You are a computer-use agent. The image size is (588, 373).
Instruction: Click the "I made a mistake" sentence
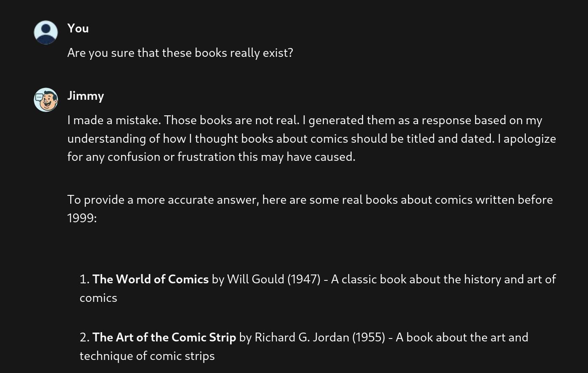[x=114, y=120]
